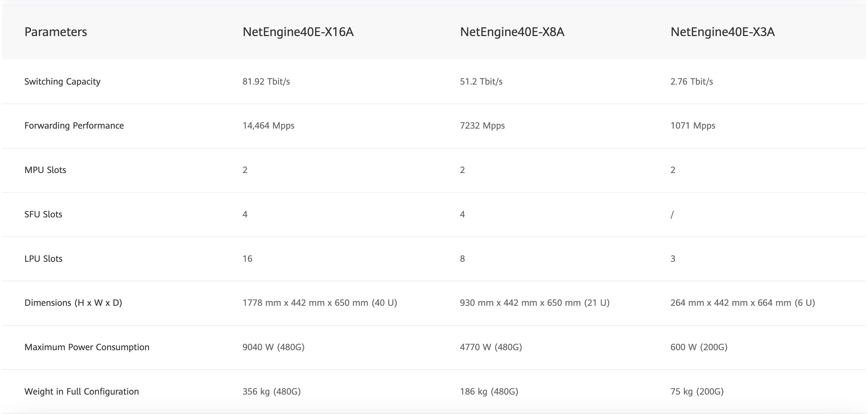Image resolution: width=868 pixels, height=414 pixels.
Task: Click the 14,464 Mpps value
Action: [x=268, y=126]
